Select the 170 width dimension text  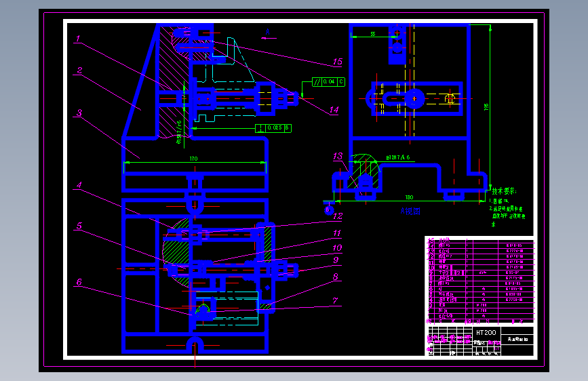click(x=193, y=159)
